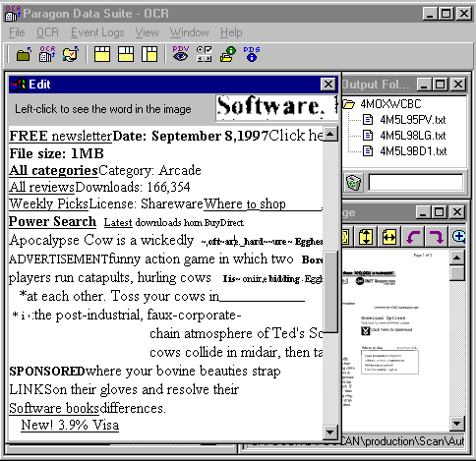Select file 4M5L9BD1.txt
This screenshot has height=461, width=476.
(413, 151)
